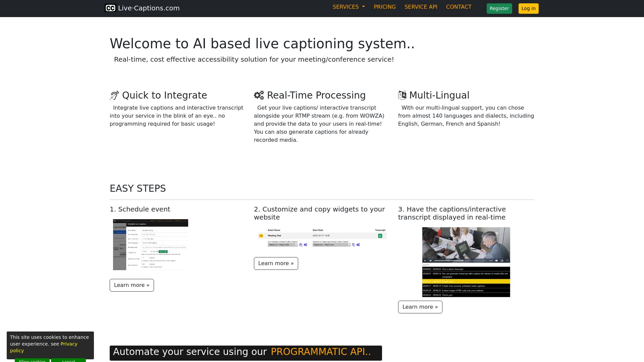The height and width of the screenshot is (362, 644).
Task: Click the Live-Captions.com CC logo
Action: [x=111, y=8]
